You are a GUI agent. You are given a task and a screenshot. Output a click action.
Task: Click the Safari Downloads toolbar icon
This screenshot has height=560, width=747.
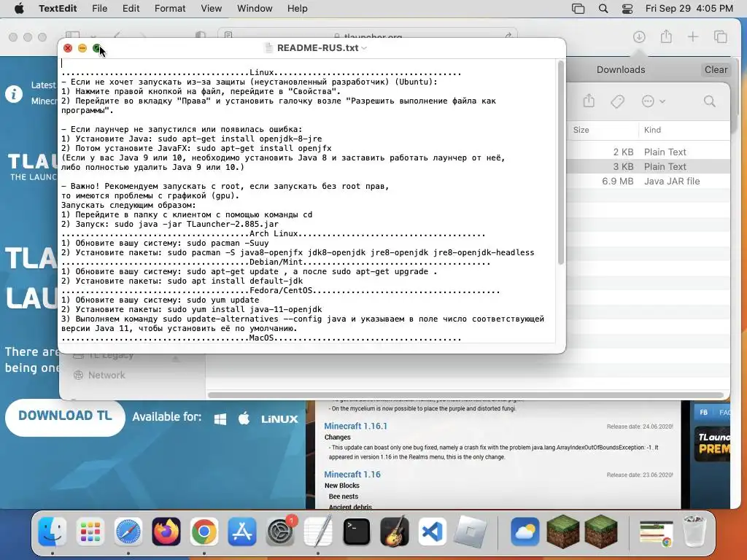(639, 36)
